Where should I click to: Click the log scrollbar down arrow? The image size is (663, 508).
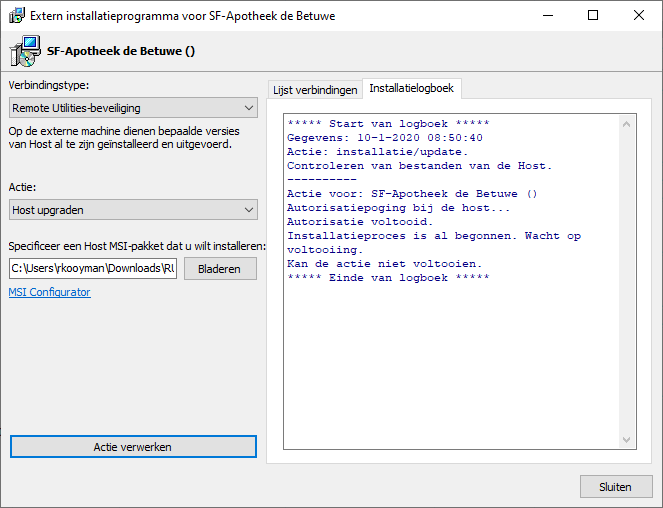(x=627, y=440)
